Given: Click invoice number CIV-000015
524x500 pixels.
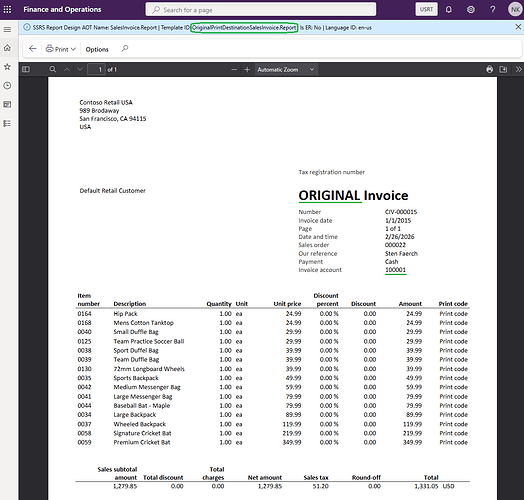Looking at the screenshot, I should click(x=401, y=212).
